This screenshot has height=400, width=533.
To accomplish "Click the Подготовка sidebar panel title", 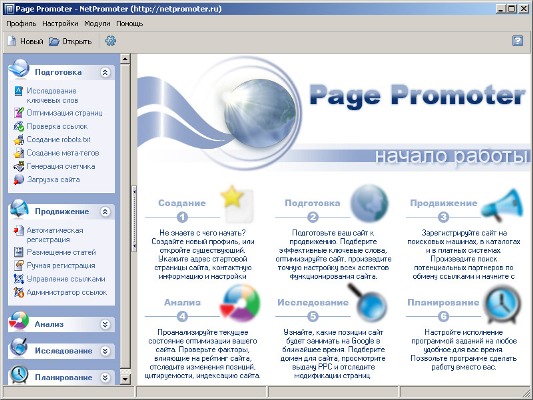I will pos(58,72).
